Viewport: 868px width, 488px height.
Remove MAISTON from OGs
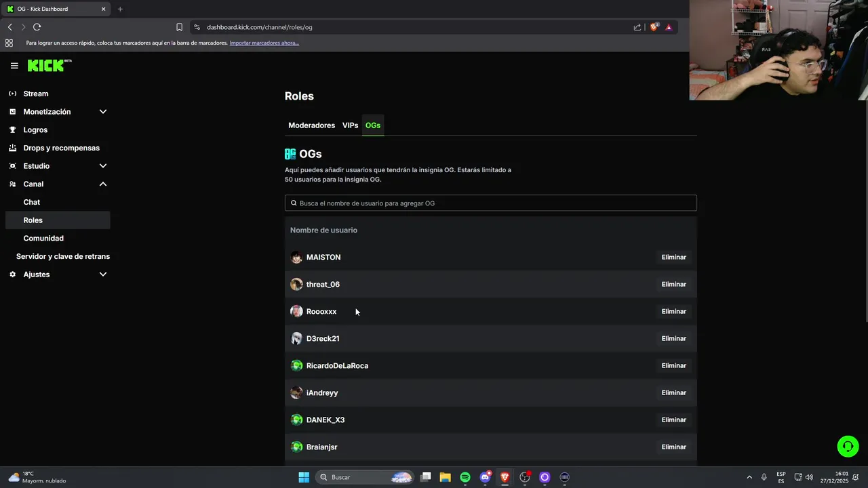pos(674,257)
